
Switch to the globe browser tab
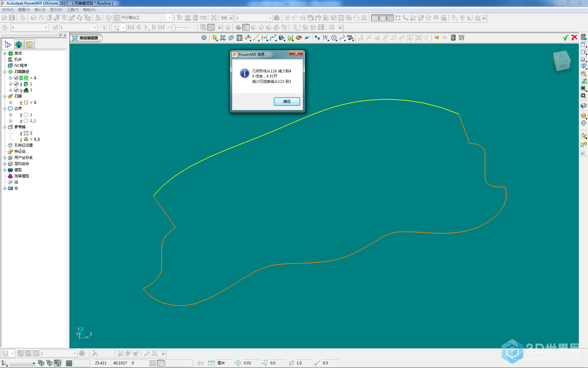[19, 44]
